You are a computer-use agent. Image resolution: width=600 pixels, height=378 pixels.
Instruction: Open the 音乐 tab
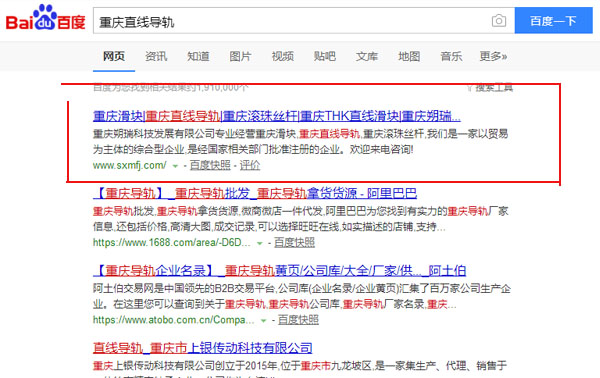tap(451, 56)
